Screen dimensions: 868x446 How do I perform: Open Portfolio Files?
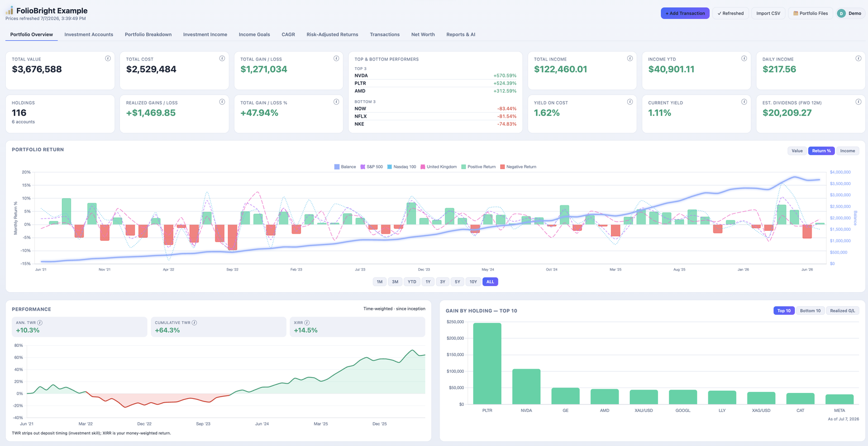click(x=810, y=13)
